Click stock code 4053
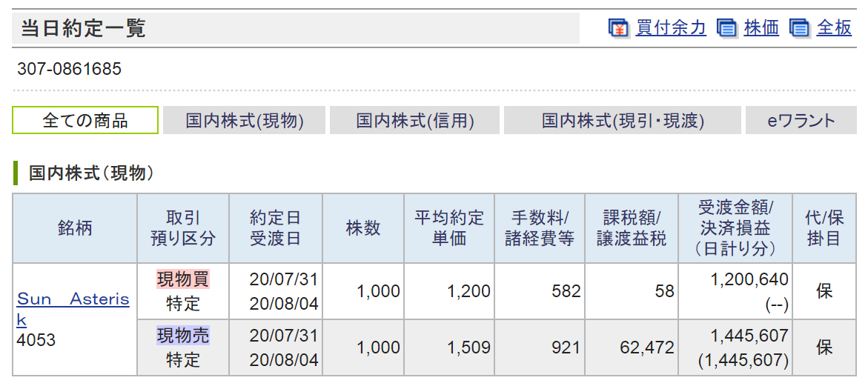Viewport: 868px width, 389px height. click(36, 340)
